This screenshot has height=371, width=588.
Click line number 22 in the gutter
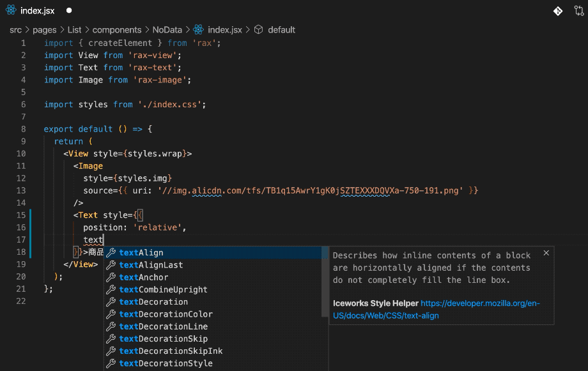(x=21, y=301)
